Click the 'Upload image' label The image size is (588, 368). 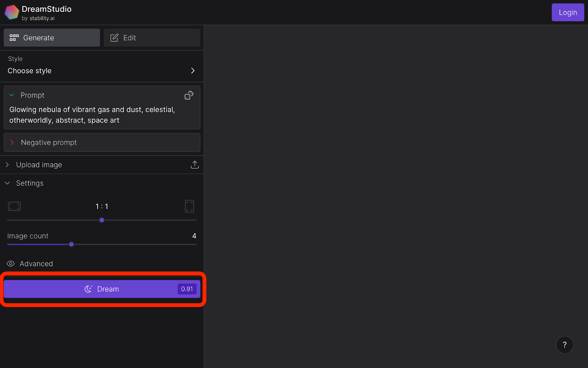39,165
